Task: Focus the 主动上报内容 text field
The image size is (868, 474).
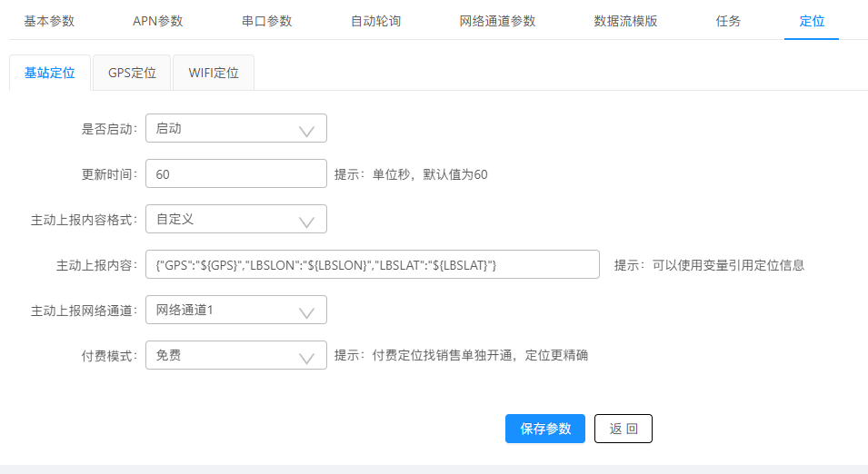Action: click(372, 264)
